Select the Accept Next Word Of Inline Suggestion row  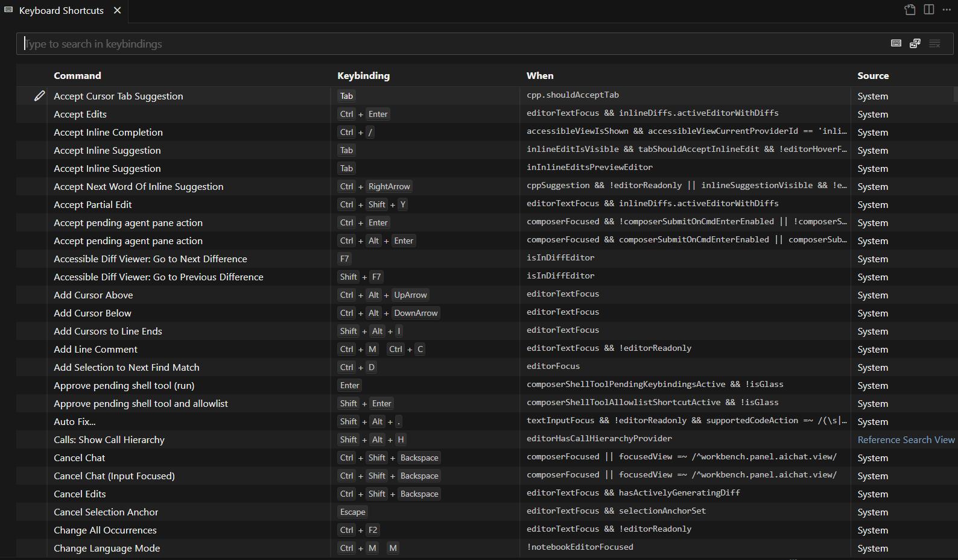(x=486, y=186)
